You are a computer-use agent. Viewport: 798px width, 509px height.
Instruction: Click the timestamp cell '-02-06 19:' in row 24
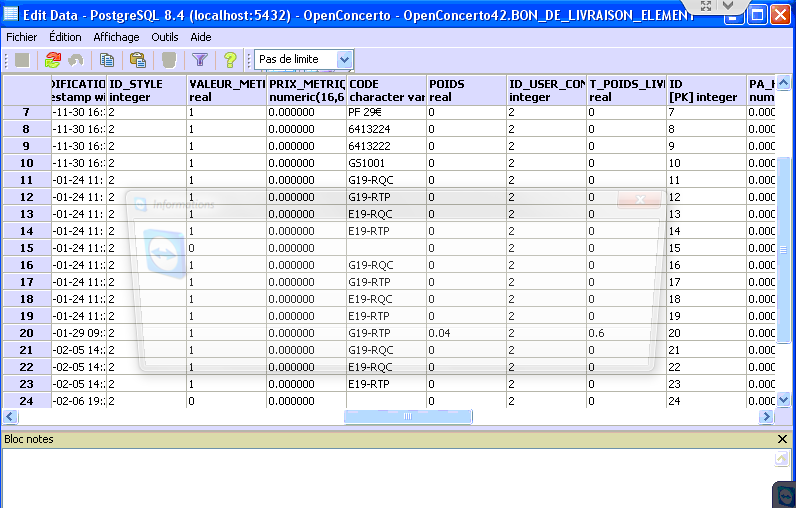(x=79, y=401)
